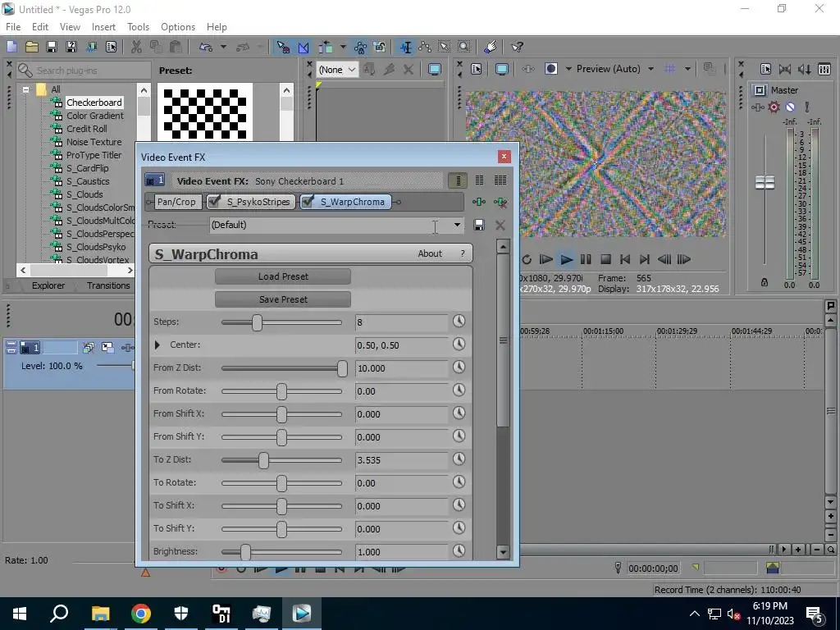
Task: Toggle the preview Overlays grid icon
Action: (x=669, y=69)
